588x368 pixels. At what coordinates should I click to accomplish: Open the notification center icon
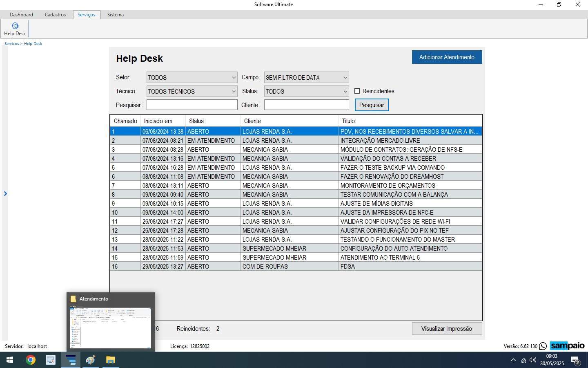coord(575,360)
